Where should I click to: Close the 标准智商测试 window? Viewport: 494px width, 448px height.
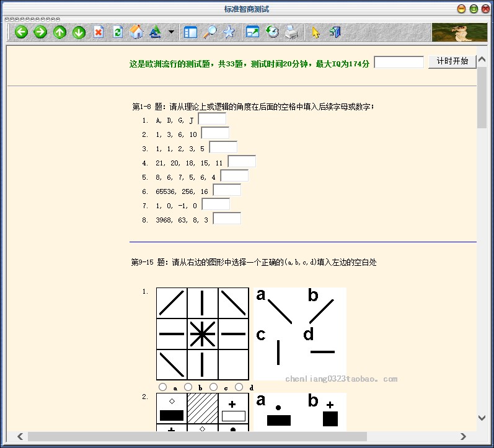[x=486, y=9]
